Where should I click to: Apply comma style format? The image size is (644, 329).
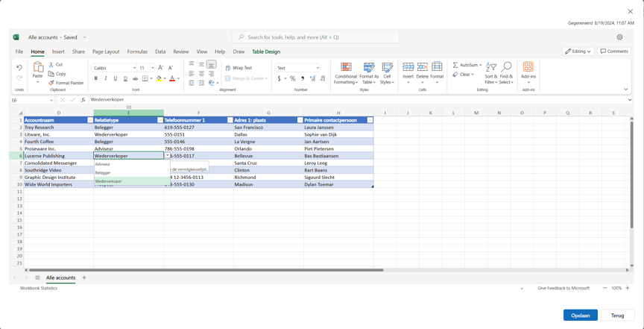(x=303, y=78)
